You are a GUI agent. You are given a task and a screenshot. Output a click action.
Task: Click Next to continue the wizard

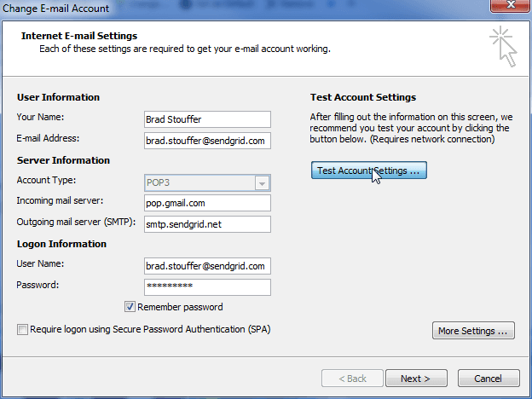[416, 378]
